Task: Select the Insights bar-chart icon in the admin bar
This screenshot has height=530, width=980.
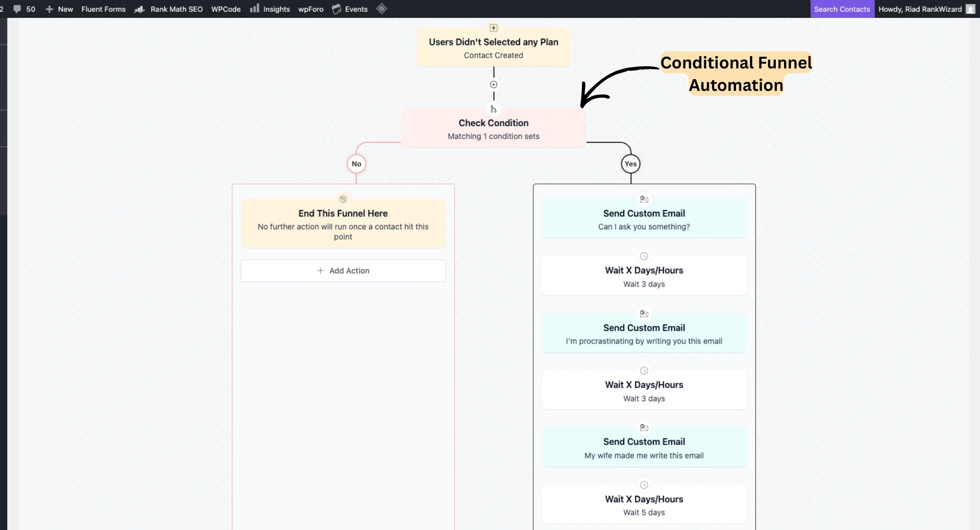Action: point(255,9)
